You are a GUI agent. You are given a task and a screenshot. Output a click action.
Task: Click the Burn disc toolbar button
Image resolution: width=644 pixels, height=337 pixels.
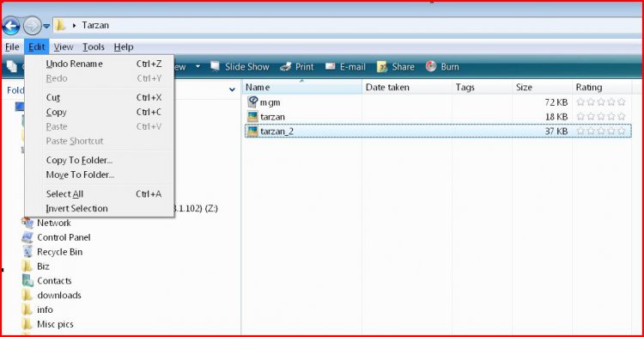(442, 66)
